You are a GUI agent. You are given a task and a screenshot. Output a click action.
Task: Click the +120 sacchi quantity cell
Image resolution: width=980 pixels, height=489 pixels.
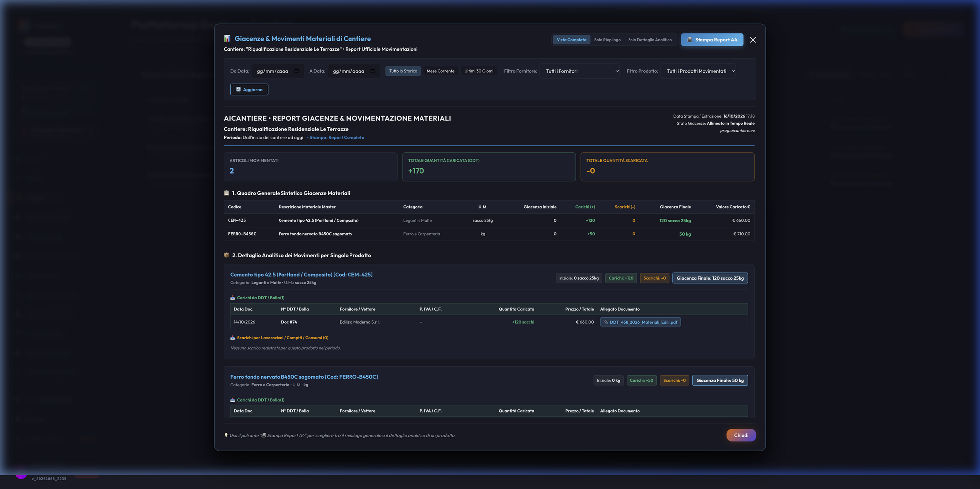[523, 322]
